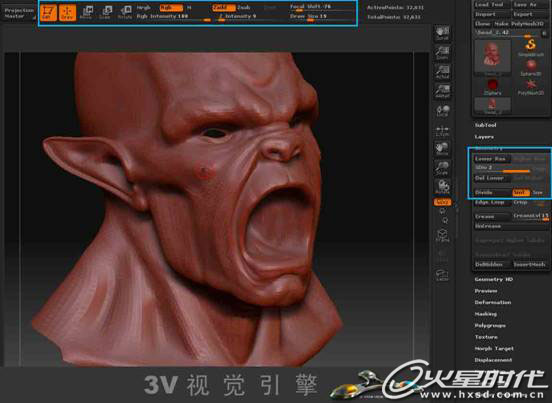Expand the Morph Target section
This screenshot has width=552, height=403.
tap(494, 348)
